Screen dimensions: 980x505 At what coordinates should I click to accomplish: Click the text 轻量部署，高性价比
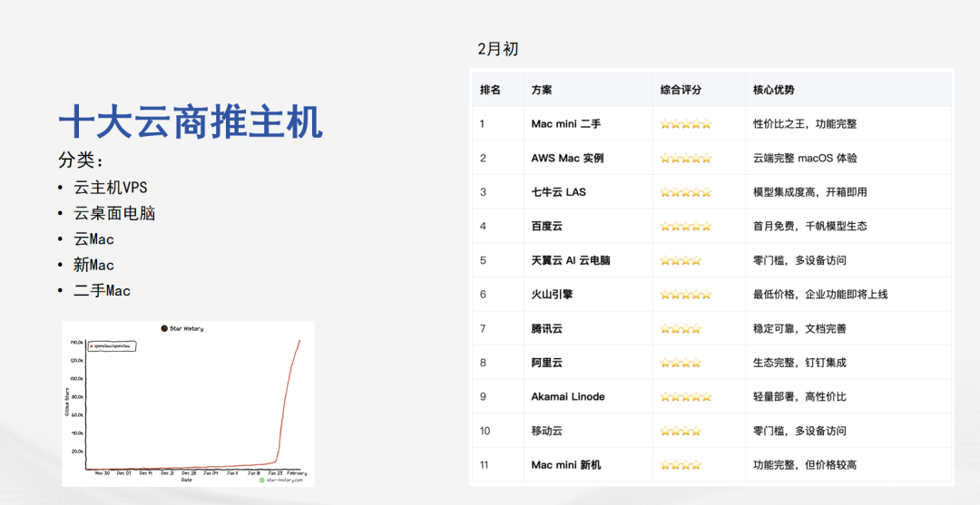pos(800,396)
